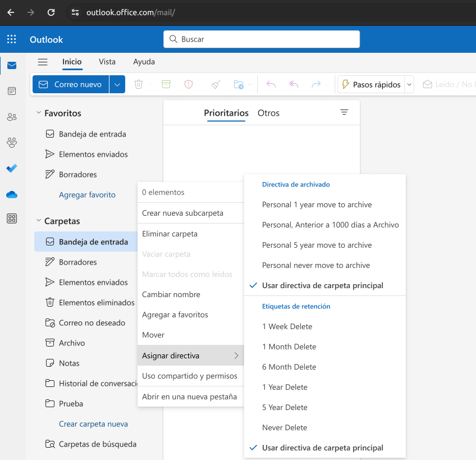
Task: Open OneDrive cloud icon in sidebar
Action: click(11, 194)
